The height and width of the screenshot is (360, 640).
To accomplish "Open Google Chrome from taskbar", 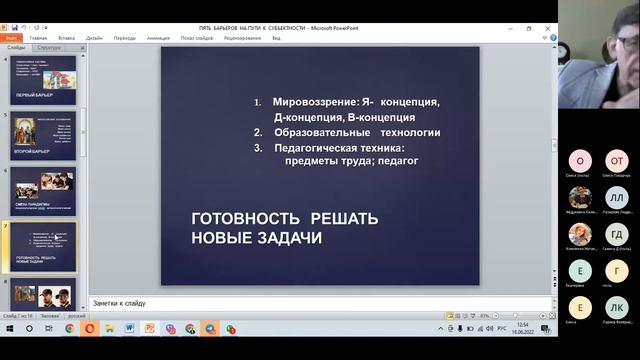I will [x=70, y=329].
